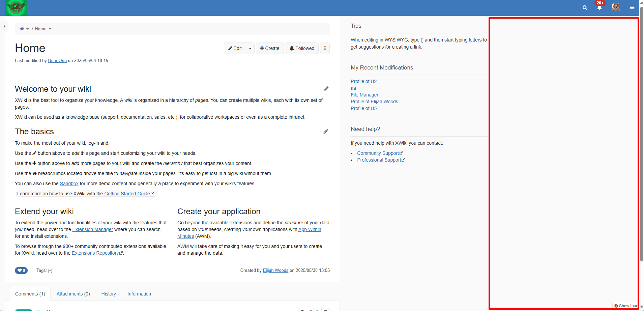Screen dimensions: 644x311
Task: Open the 'aa' recent modification link
Action: coord(353,88)
